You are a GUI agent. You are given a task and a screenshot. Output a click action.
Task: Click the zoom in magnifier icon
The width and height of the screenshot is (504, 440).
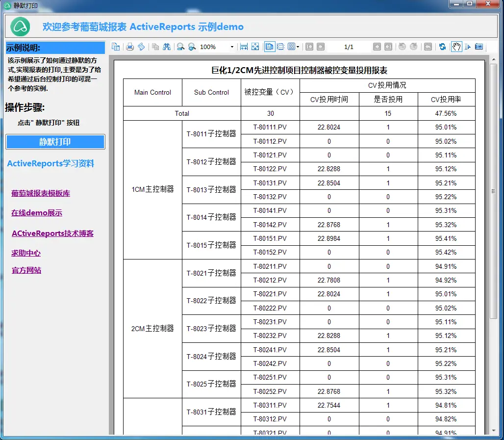[x=192, y=47]
